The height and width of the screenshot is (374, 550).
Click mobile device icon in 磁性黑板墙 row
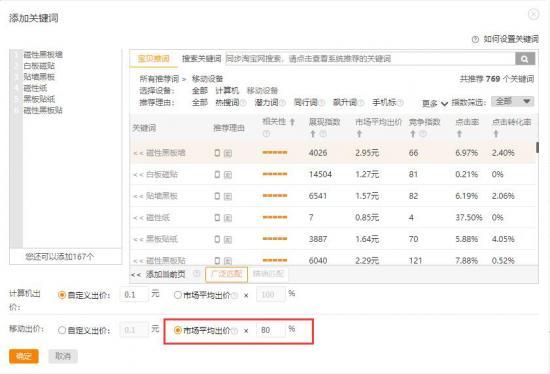tap(217, 153)
